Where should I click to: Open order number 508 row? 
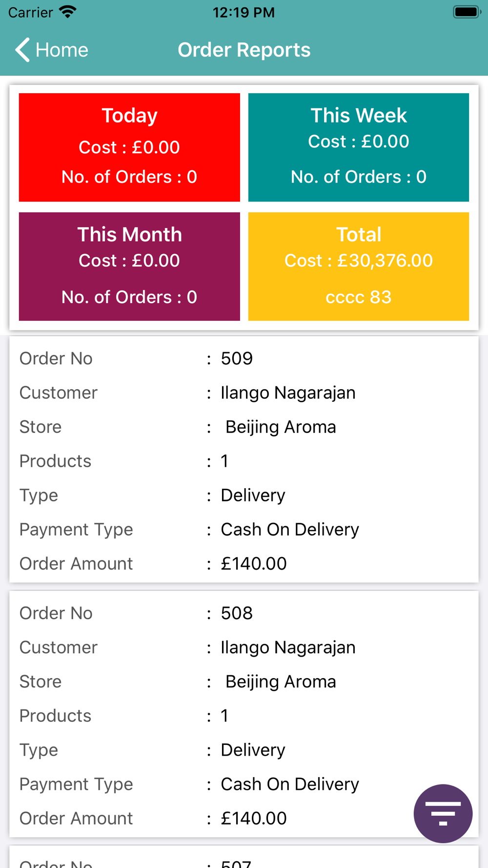pos(244,613)
